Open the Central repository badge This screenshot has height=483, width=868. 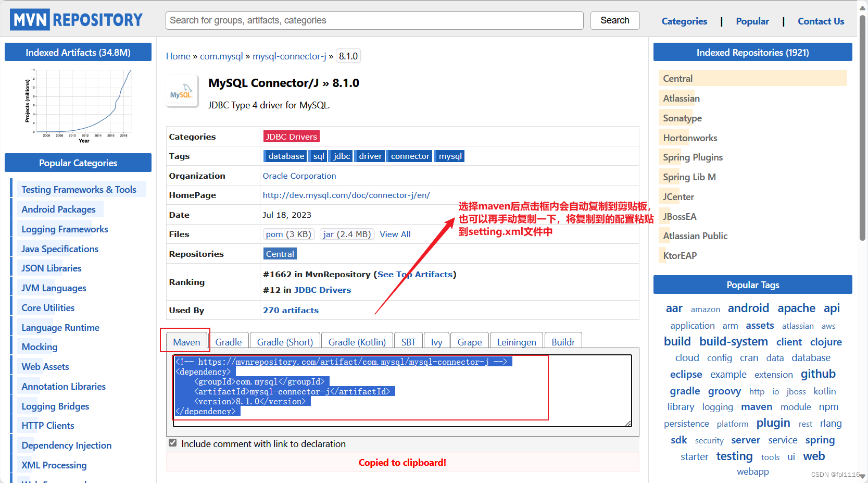[280, 254]
